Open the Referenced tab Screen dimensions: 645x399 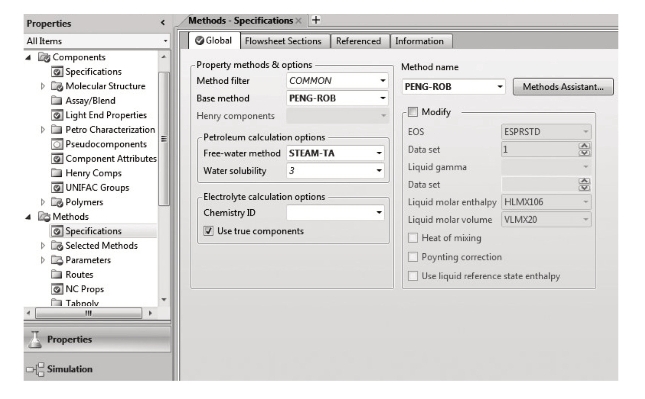click(x=358, y=41)
